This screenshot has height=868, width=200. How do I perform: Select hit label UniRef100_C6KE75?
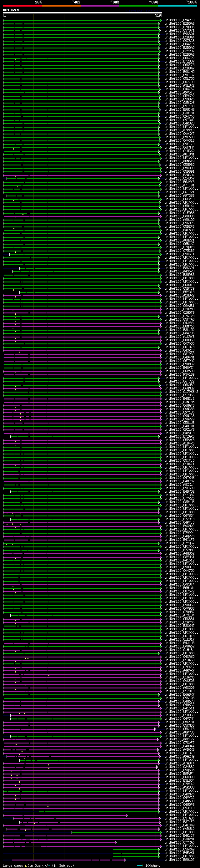tap(179, 65)
